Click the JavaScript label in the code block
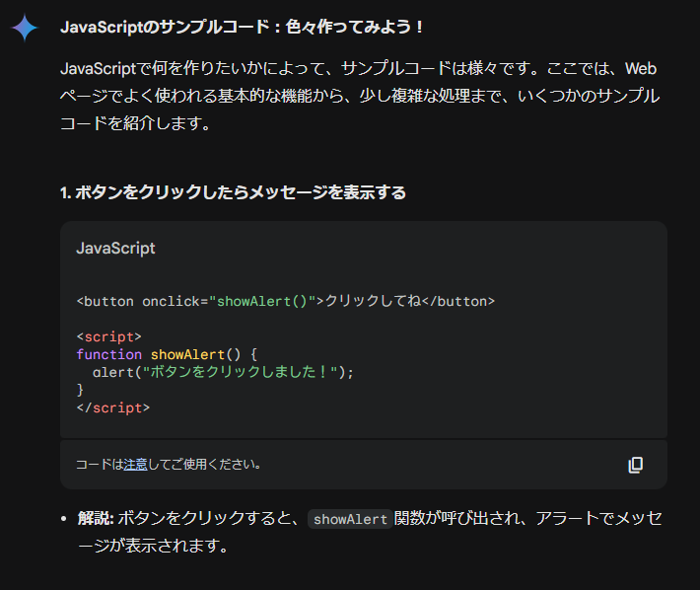The height and width of the screenshot is (590, 700). 115,249
